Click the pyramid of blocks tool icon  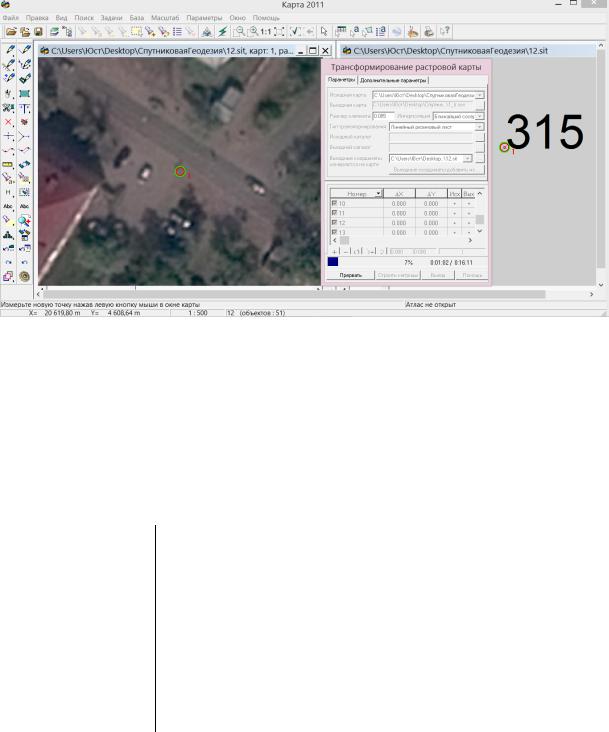pos(8,234)
